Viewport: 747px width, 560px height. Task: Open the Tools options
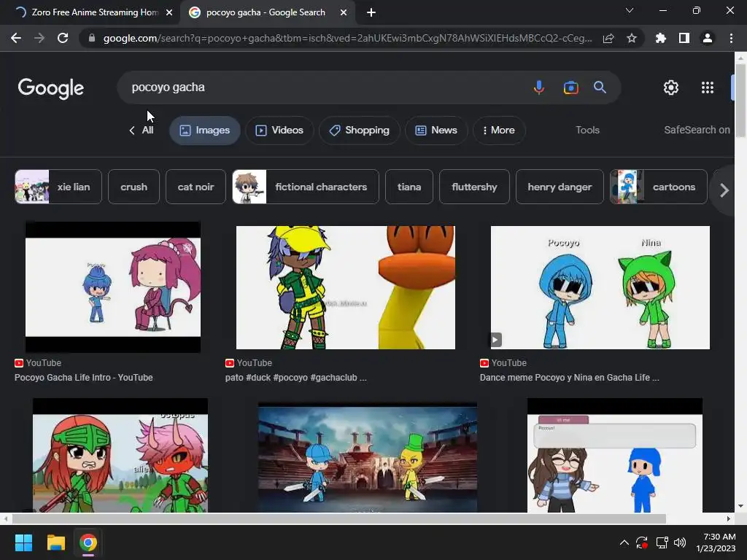[587, 130]
